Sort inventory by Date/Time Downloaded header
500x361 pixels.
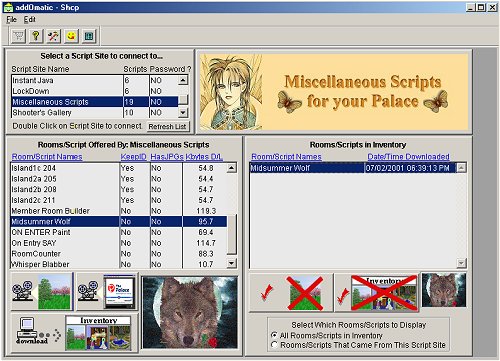pos(408,157)
